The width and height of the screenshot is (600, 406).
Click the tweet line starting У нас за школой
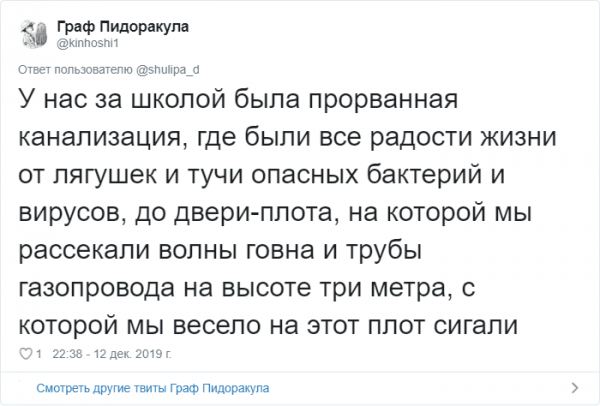click(238, 99)
